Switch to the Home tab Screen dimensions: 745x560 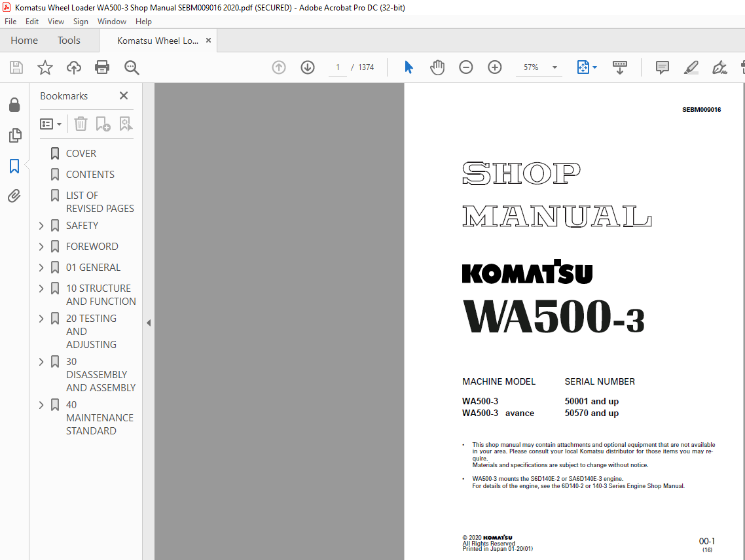click(x=24, y=41)
